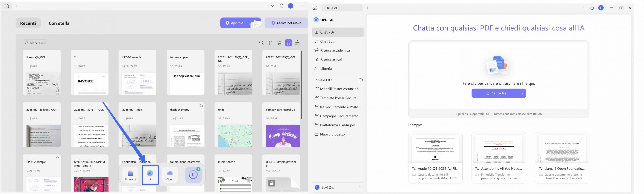Click the sync transfers icon with badge
The image size is (644, 194).
(193, 175)
